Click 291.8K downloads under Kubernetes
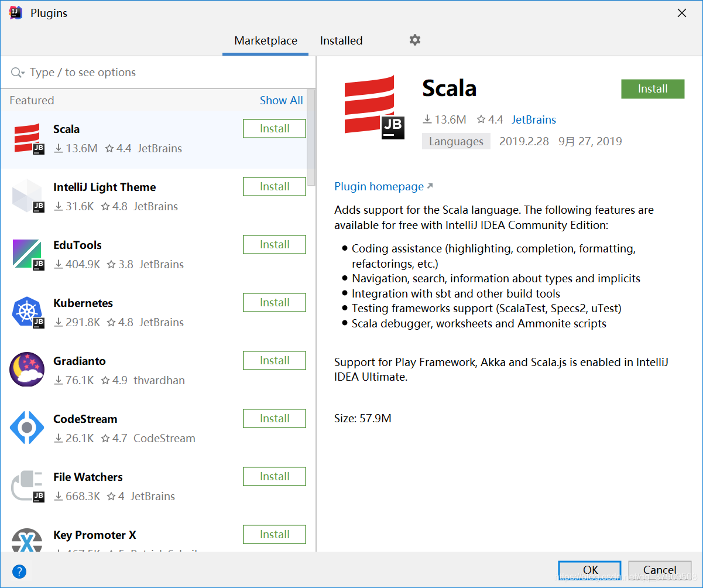703x588 pixels. pos(77,322)
